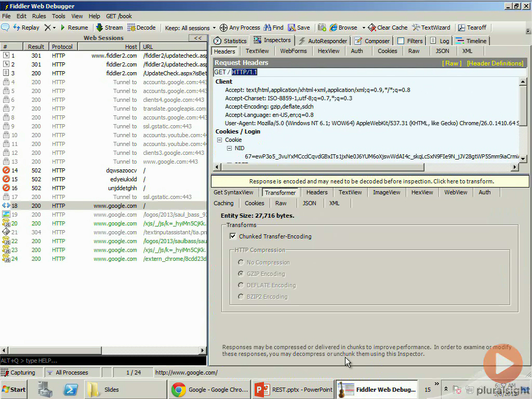The height and width of the screenshot is (399, 532).
Task: Open the Statistics tab
Action: point(230,41)
